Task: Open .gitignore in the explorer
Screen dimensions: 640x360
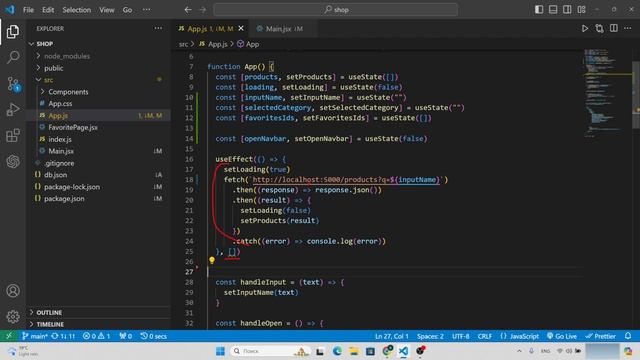Action: click(59, 163)
